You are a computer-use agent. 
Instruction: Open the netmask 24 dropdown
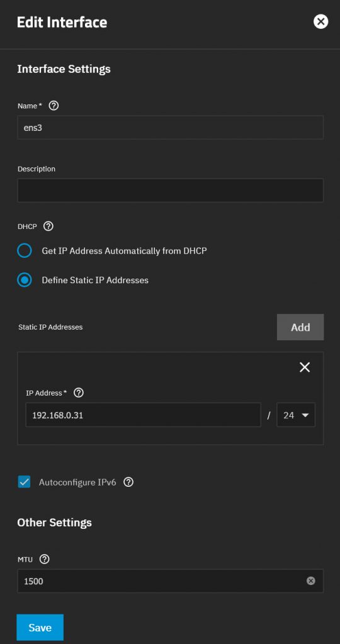coord(296,415)
